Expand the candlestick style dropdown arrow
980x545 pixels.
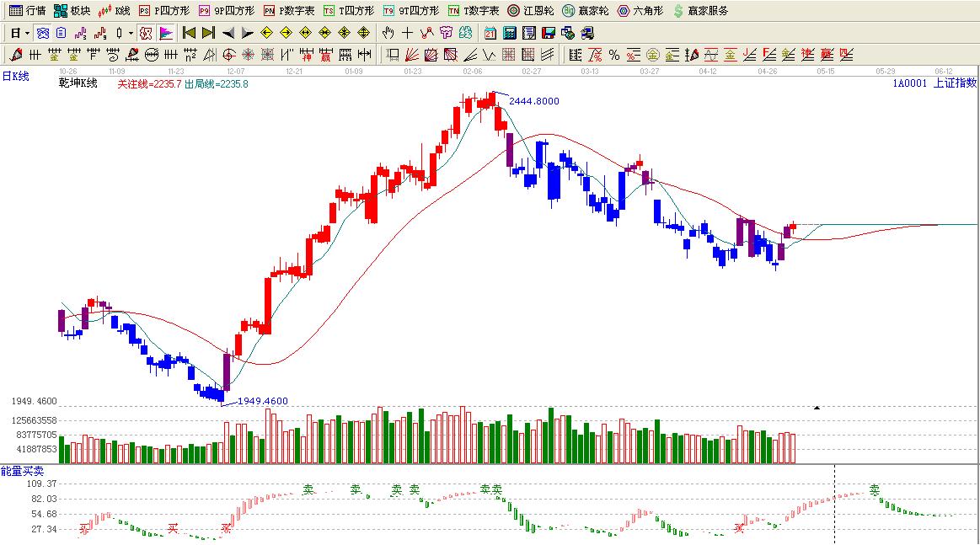click(131, 33)
